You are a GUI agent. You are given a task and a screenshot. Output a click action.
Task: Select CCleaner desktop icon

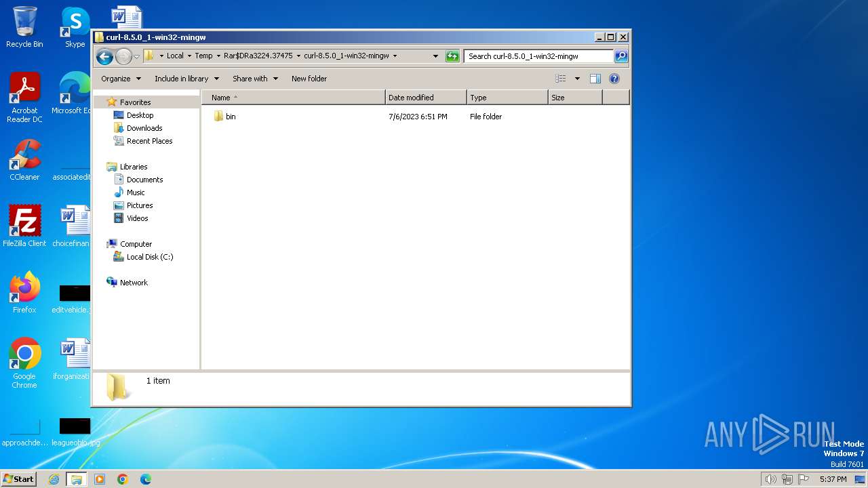24,160
